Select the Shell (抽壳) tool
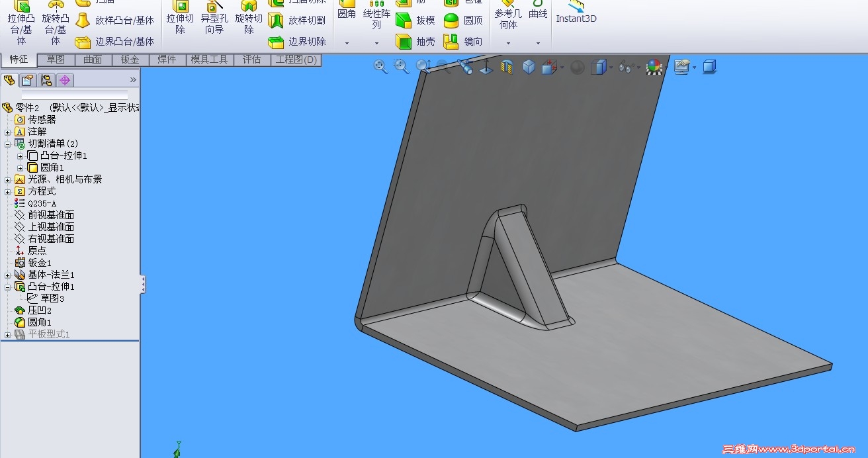Screen dimensions: 868x458 (x=415, y=42)
